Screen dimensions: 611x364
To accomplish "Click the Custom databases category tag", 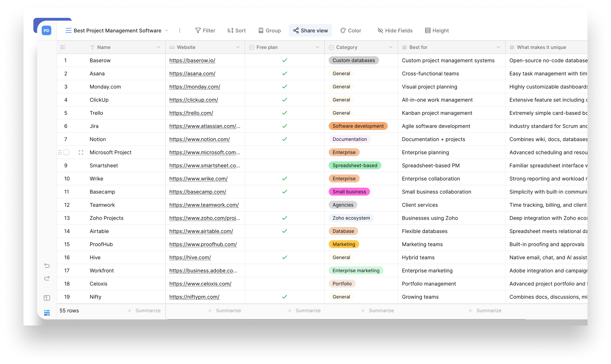I will coord(354,60).
